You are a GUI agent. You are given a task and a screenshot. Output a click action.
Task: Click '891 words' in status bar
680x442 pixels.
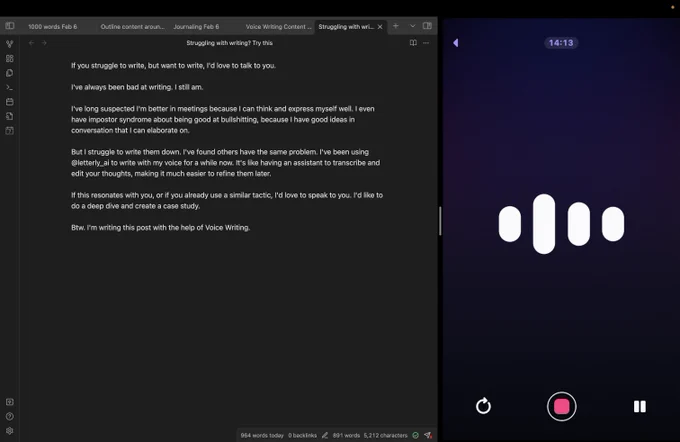point(346,435)
